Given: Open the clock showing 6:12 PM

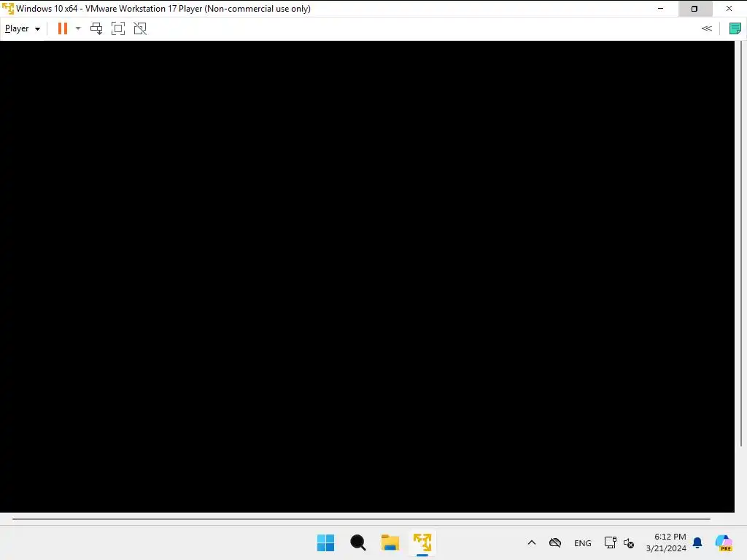Looking at the screenshot, I should (666, 542).
